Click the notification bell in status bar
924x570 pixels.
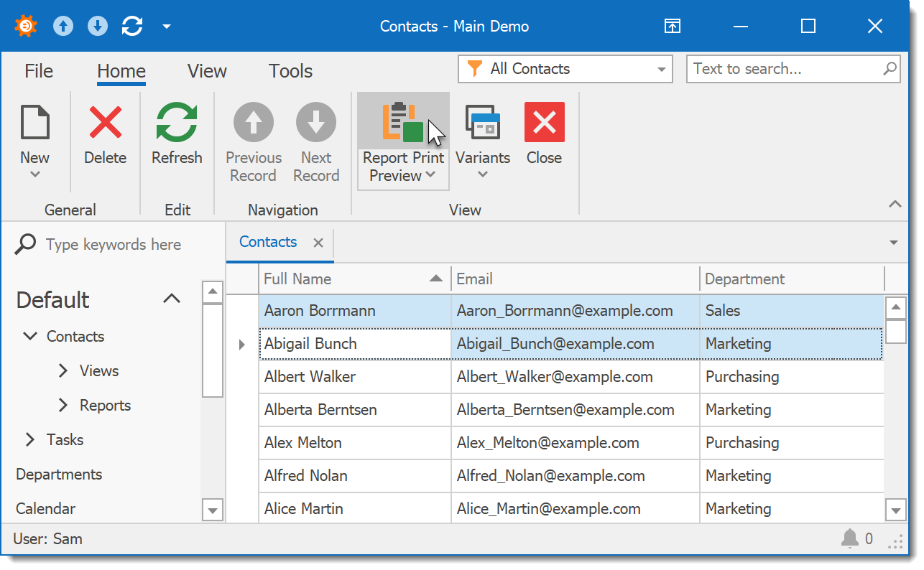click(850, 538)
